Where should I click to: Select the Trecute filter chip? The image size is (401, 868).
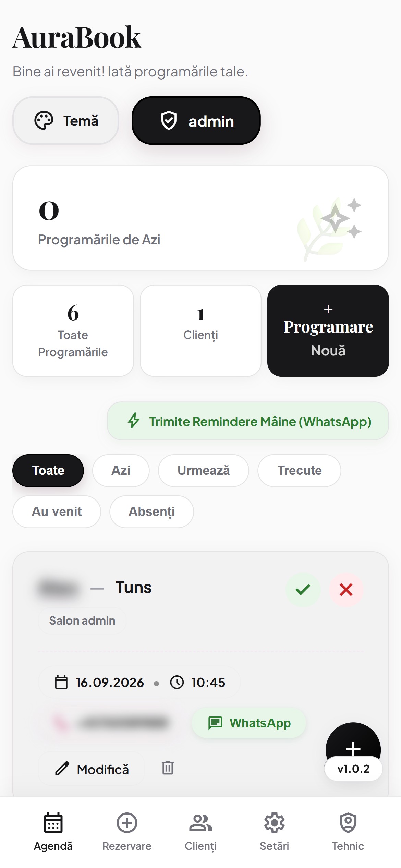(300, 470)
